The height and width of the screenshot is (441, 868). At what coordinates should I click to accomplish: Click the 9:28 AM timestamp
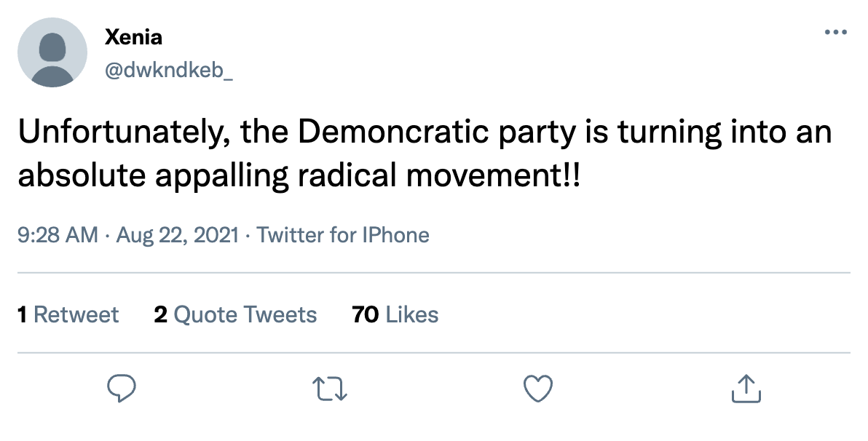[57, 235]
